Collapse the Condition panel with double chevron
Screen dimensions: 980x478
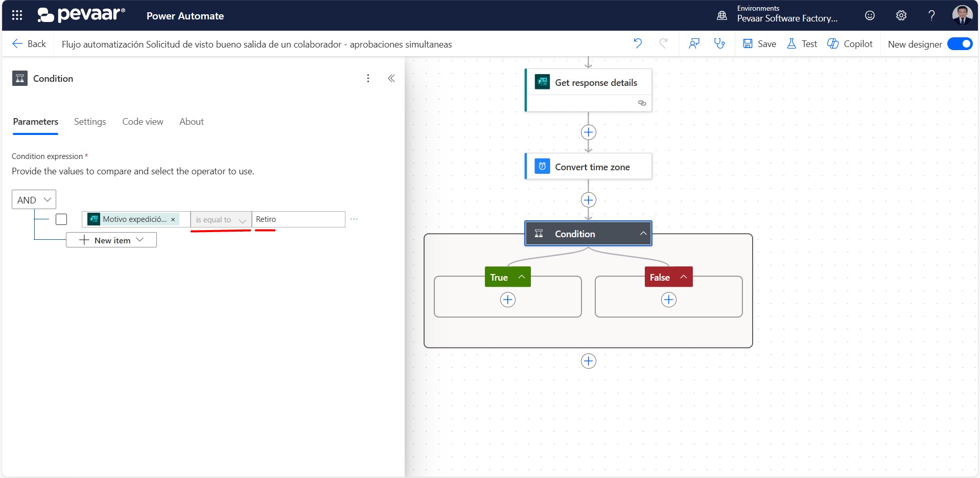pos(391,78)
